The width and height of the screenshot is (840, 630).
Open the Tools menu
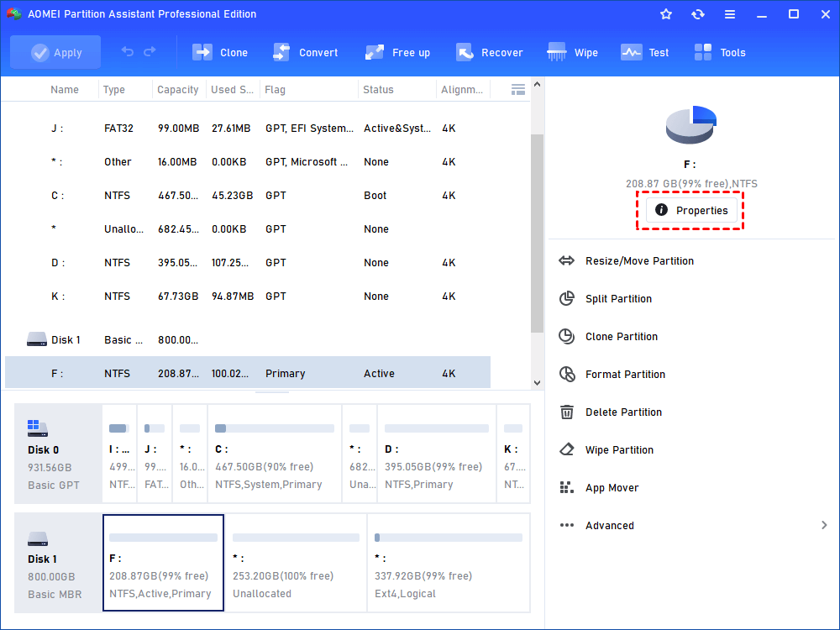(x=720, y=52)
